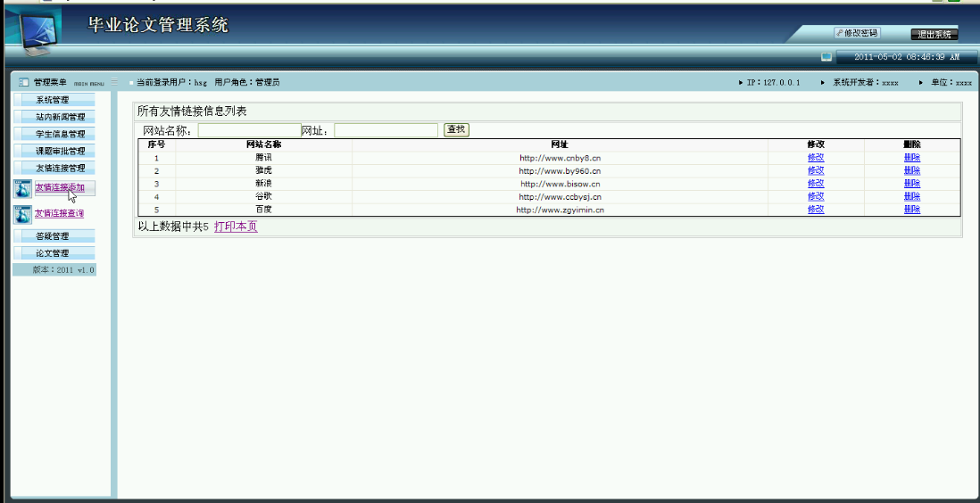Image resolution: width=980 pixels, height=503 pixels.
Task: Click 删除 in the 雅虎 row
Action: [912, 170]
